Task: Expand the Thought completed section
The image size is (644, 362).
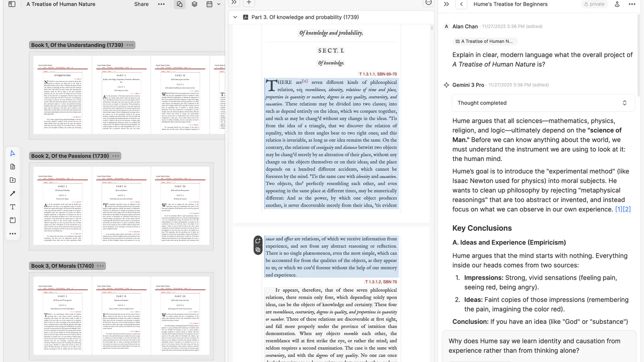Action: [543, 103]
